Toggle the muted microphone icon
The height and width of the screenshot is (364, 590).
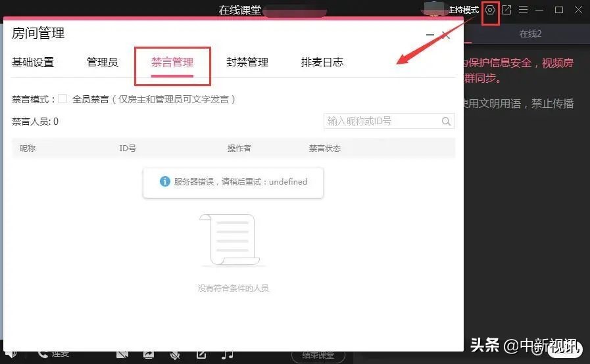click(x=174, y=354)
